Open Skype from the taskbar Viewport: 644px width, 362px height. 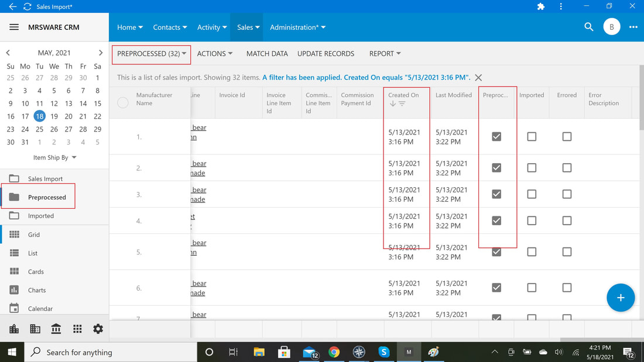pos(383,352)
